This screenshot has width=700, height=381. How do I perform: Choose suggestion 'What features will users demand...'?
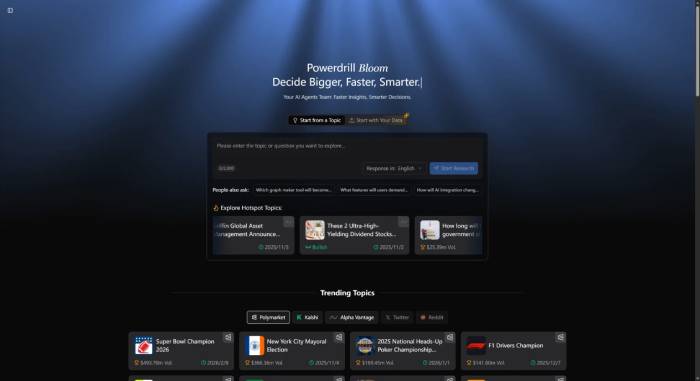pos(374,190)
